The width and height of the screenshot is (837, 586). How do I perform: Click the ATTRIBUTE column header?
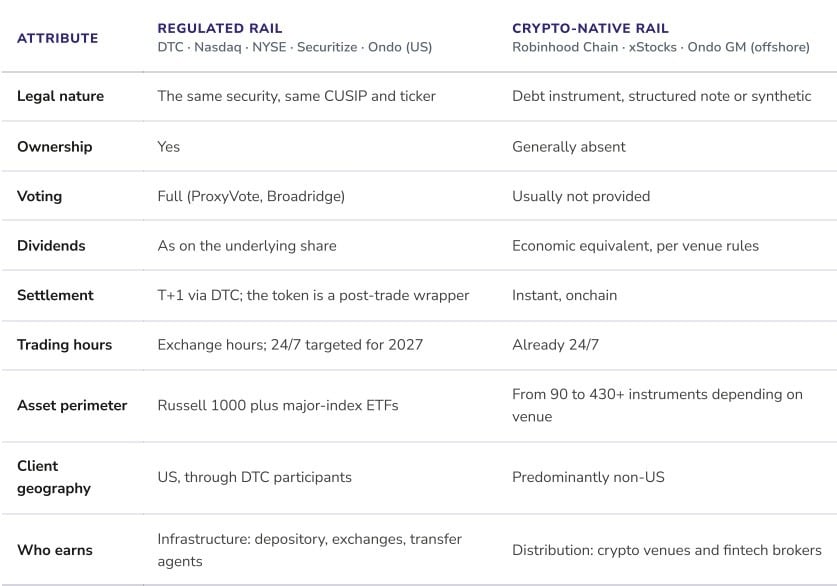click(58, 38)
